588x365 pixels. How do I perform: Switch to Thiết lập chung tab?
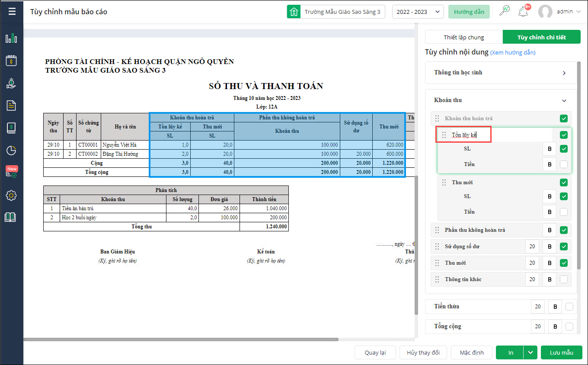pyautogui.click(x=463, y=37)
